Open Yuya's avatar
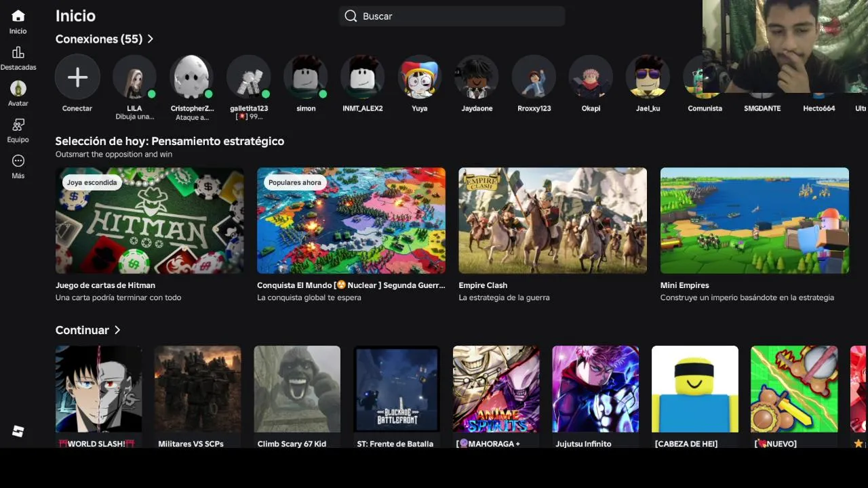 pyautogui.click(x=420, y=77)
